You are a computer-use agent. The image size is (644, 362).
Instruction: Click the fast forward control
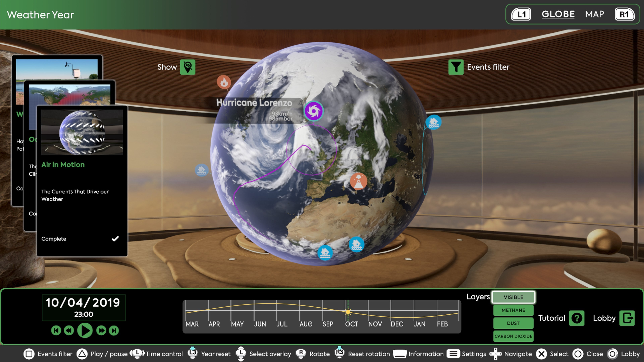(x=101, y=330)
